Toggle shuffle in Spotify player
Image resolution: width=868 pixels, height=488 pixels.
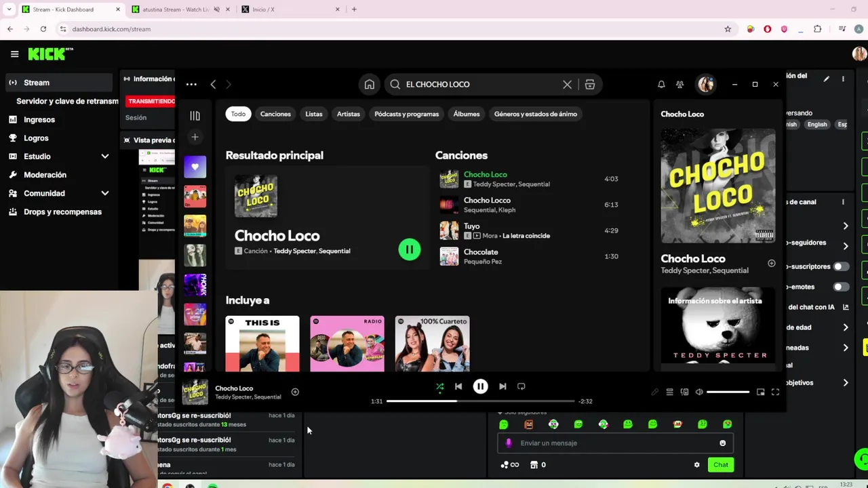[x=439, y=386]
